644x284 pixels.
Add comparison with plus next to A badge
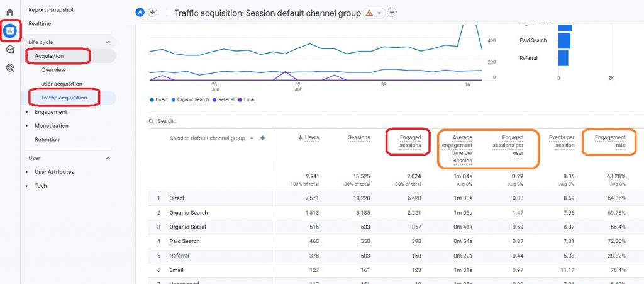[152, 13]
